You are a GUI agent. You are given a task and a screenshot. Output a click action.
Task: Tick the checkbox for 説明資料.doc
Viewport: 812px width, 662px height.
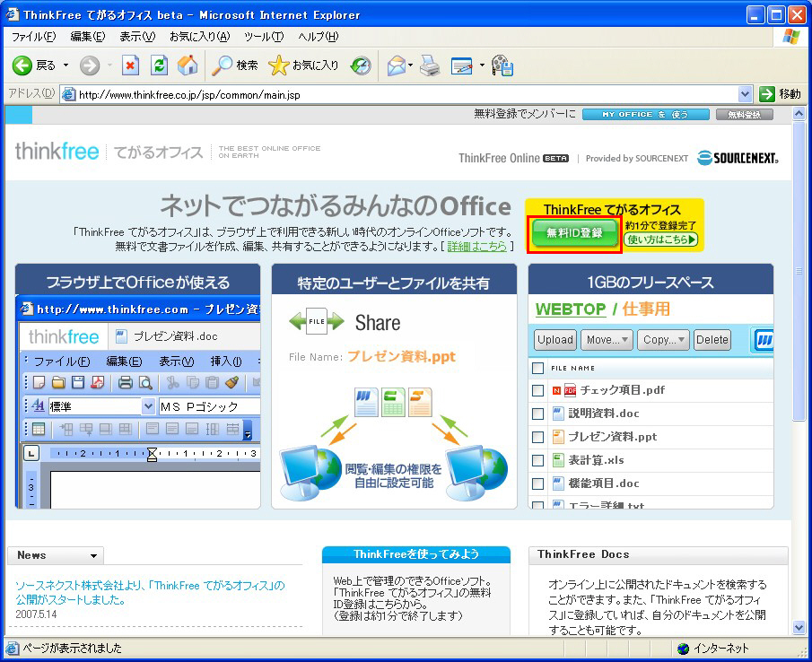coord(538,414)
